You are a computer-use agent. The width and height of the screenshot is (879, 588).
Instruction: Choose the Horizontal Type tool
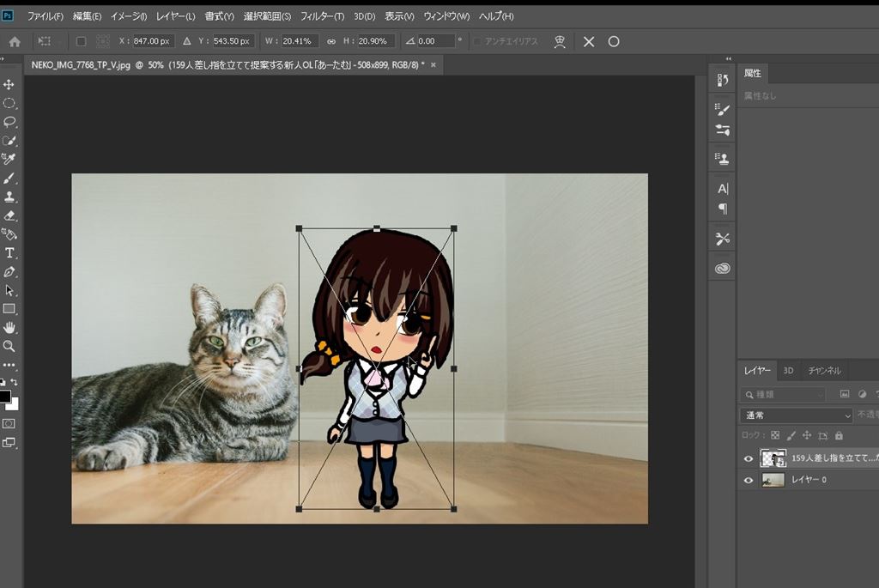9,252
